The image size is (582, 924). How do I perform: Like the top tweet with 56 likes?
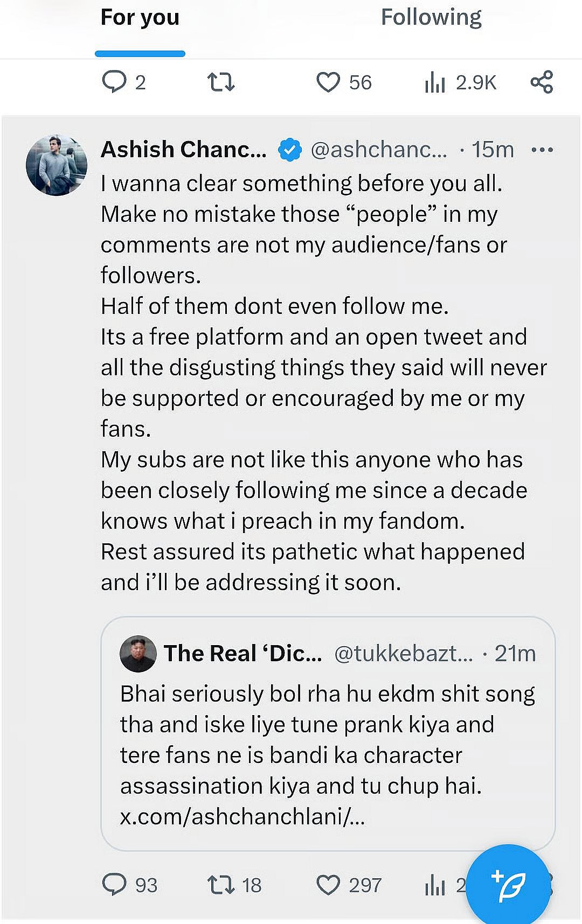coord(328,82)
